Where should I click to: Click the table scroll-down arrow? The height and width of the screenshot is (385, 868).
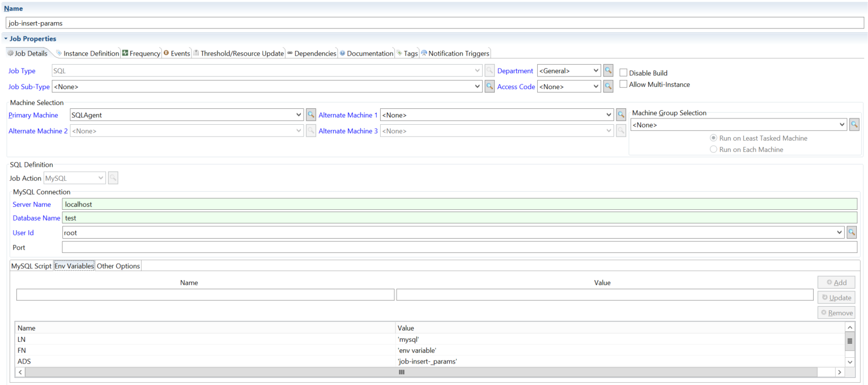[x=849, y=361]
